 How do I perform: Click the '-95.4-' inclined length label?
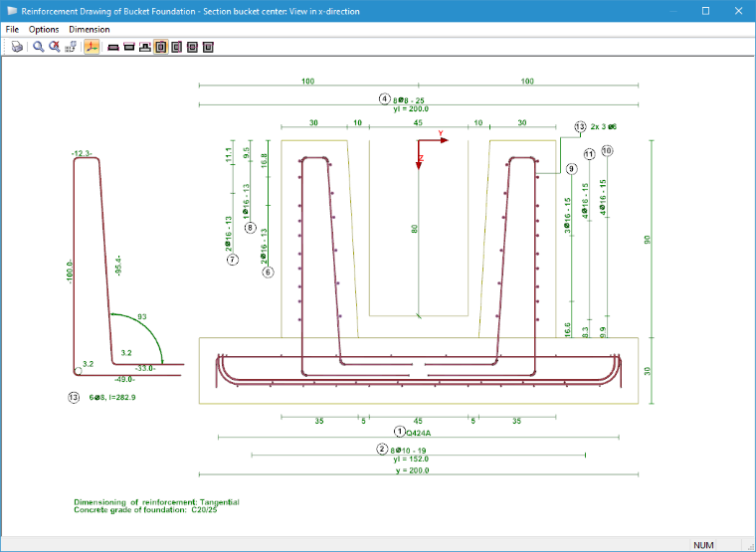coord(118,266)
